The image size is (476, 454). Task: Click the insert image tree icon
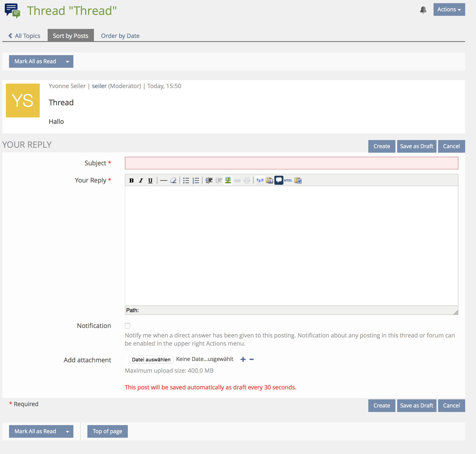click(228, 180)
